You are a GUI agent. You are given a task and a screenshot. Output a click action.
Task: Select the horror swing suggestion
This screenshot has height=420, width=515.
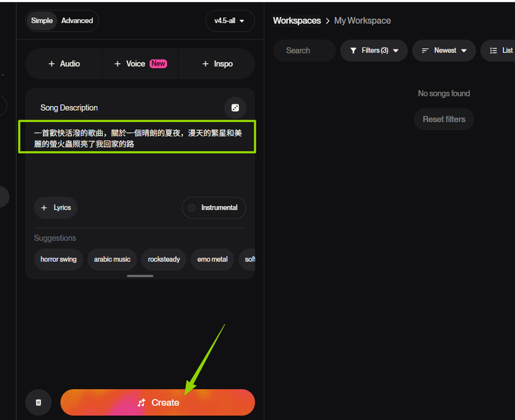pos(59,260)
